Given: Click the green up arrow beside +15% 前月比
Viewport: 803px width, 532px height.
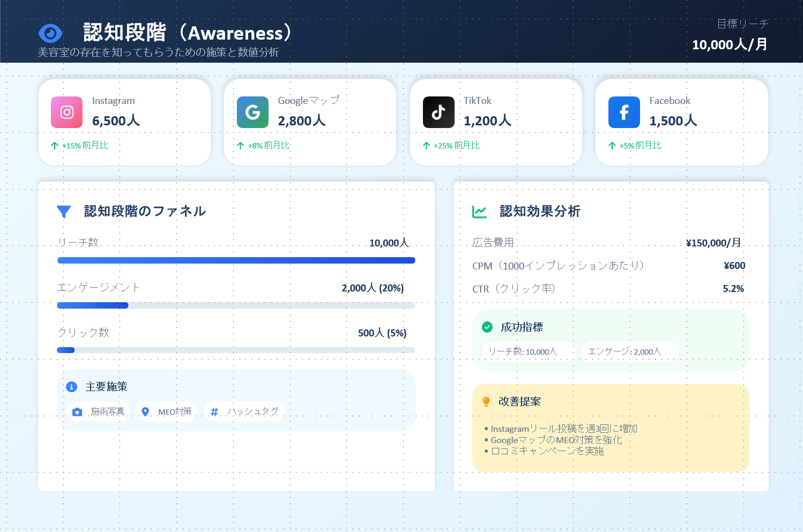Looking at the screenshot, I should pos(55,146).
